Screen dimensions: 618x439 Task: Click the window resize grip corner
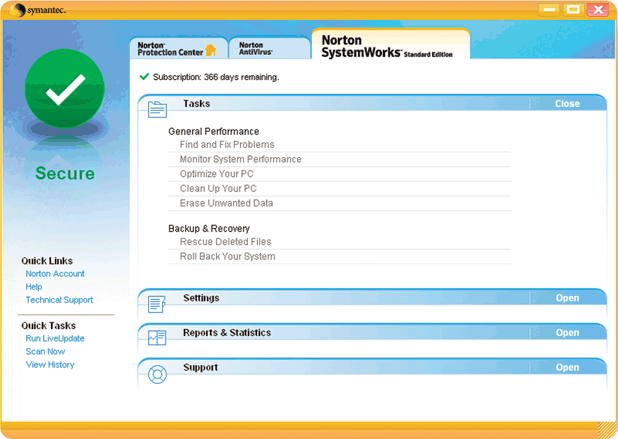607,430
